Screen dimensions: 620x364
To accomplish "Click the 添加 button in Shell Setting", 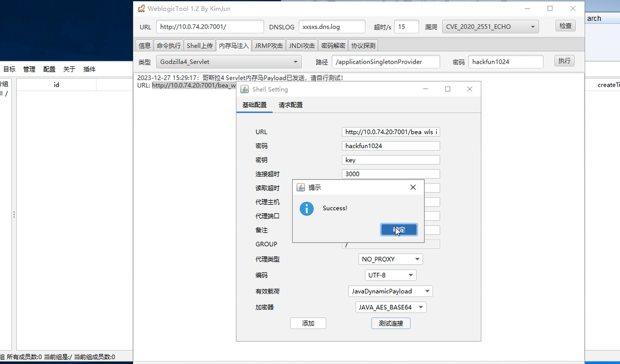I will pos(308,323).
